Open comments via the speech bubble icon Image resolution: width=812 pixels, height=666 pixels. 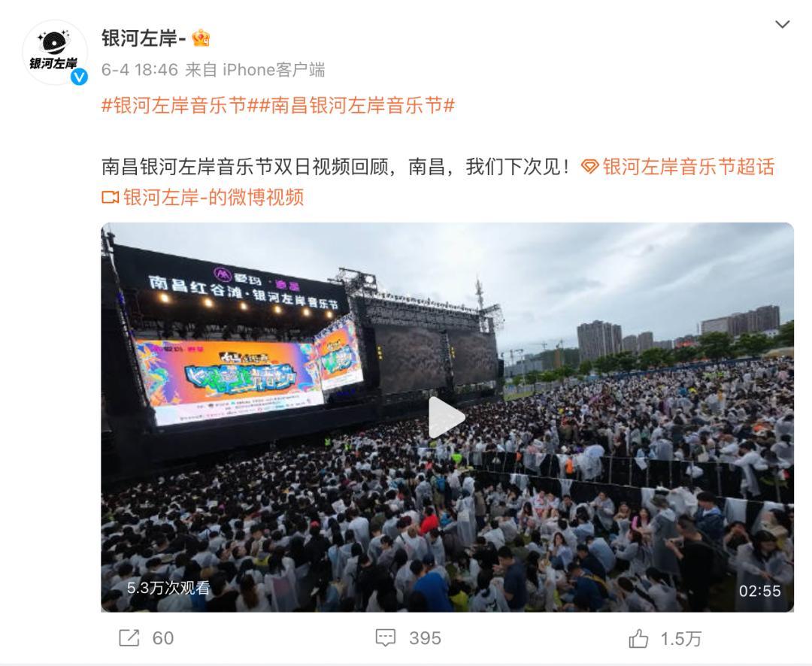tap(385, 638)
